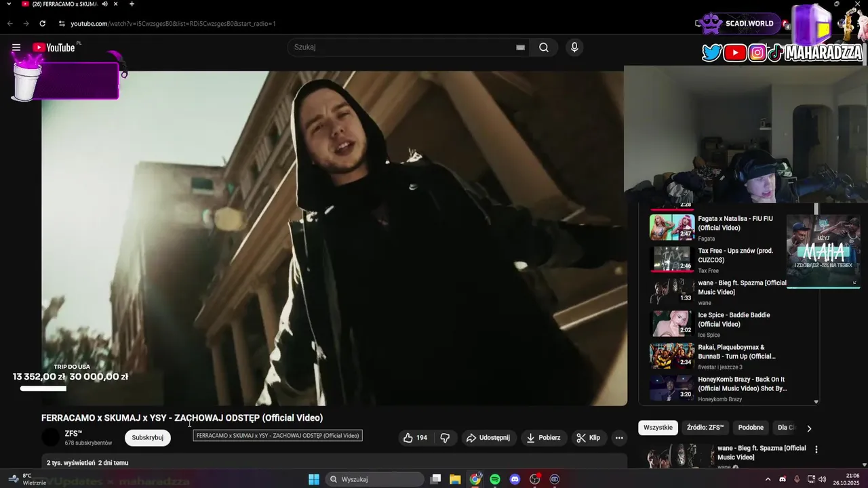Click the magnifier search button beside Szukaj
This screenshot has height=488, width=868.
click(544, 47)
